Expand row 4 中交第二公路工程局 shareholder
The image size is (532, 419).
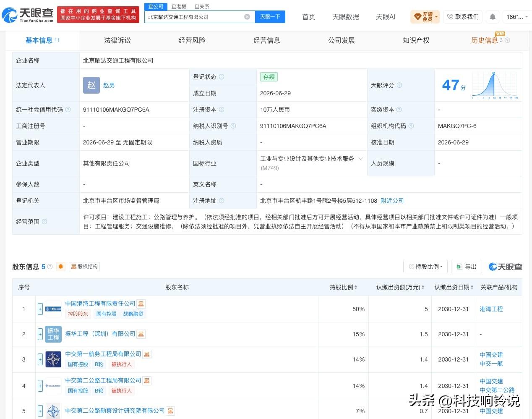tap(40, 386)
